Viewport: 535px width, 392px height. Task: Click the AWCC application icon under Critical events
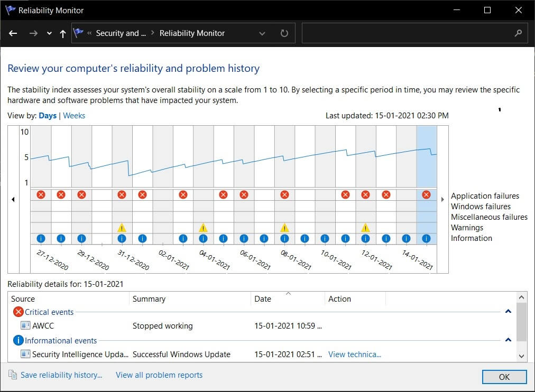(25, 325)
